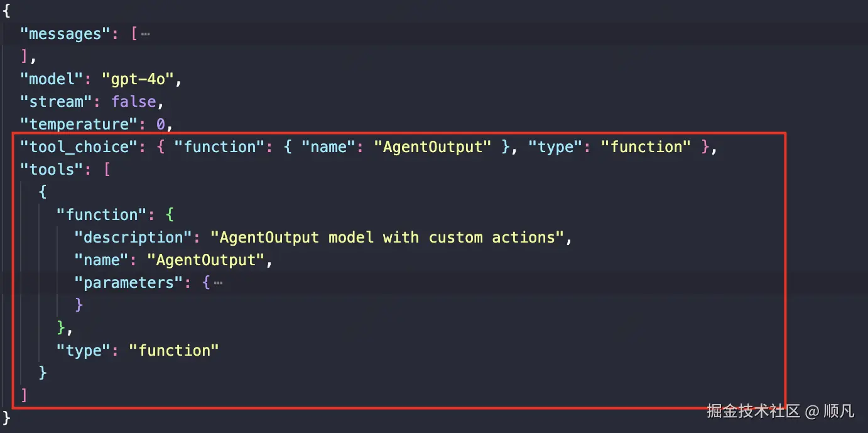This screenshot has width=868, height=433.
Task: Select the "parameters" key
Action: tap(129, 283)
